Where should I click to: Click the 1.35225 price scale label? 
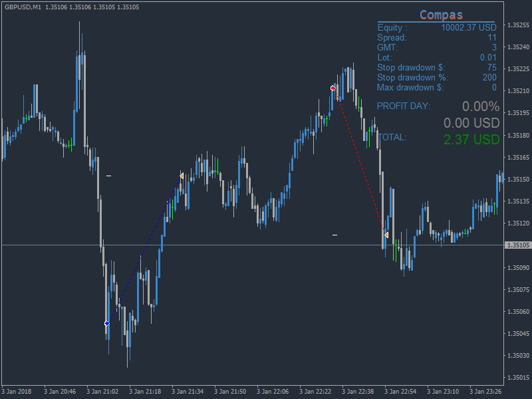518,69
